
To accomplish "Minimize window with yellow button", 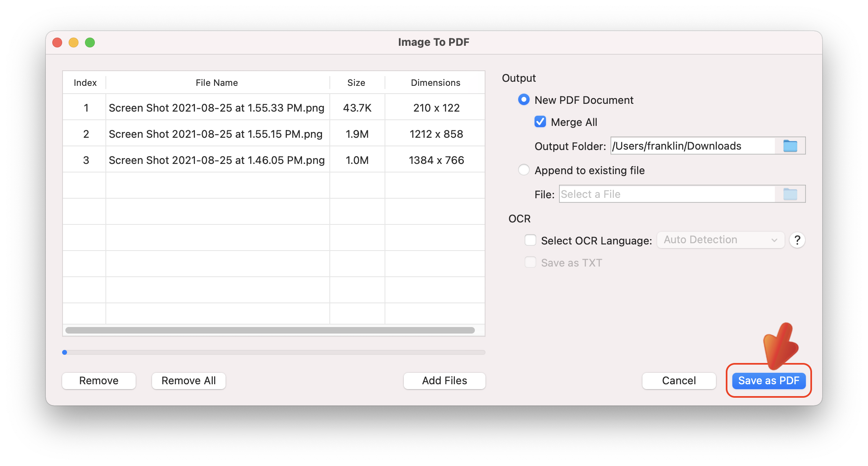I will click(x=74, y=43).
